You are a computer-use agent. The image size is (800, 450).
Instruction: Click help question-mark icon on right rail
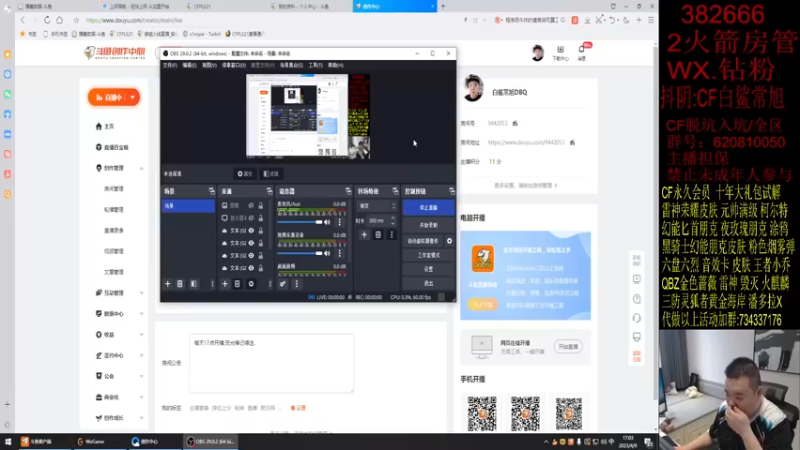coord(637,299)
